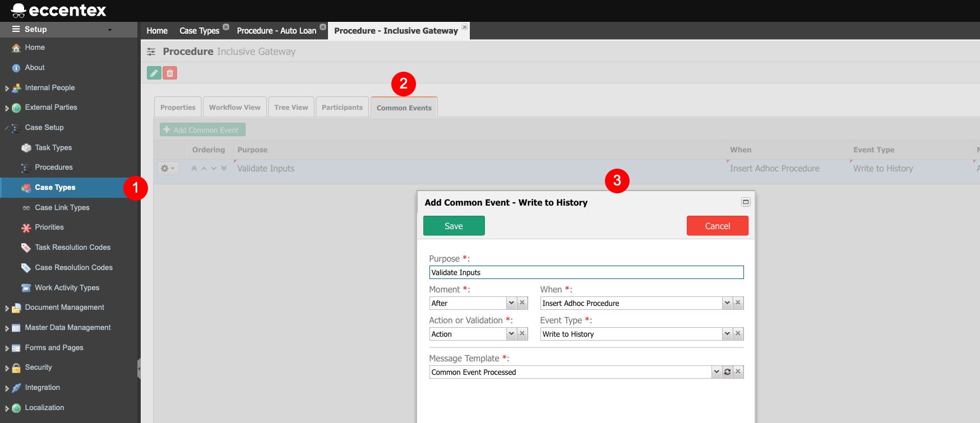Clear the Event Type field
Image resolution: width=980 pixels, height=423 pixels.
[x=738, y=334]
